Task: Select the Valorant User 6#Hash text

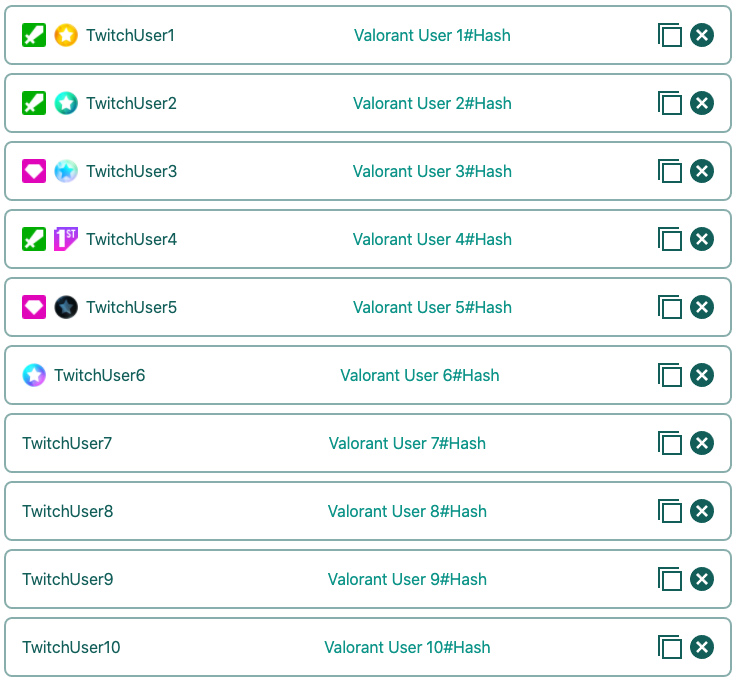Action: [x=419, y=375]
